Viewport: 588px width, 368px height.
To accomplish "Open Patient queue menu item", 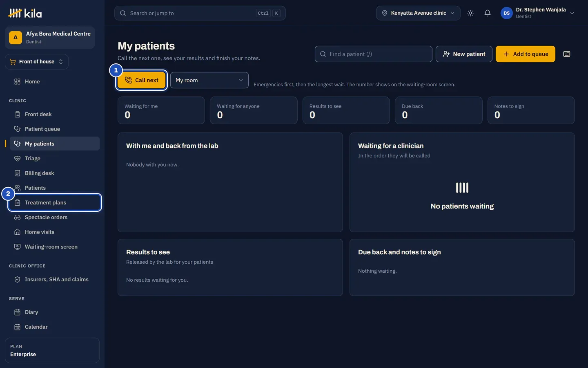I will click(55, 129).
